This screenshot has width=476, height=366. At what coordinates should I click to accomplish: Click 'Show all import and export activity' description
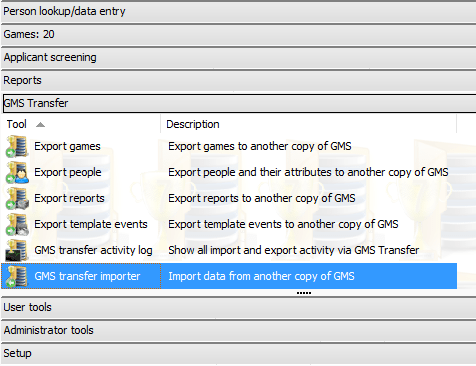294,250
